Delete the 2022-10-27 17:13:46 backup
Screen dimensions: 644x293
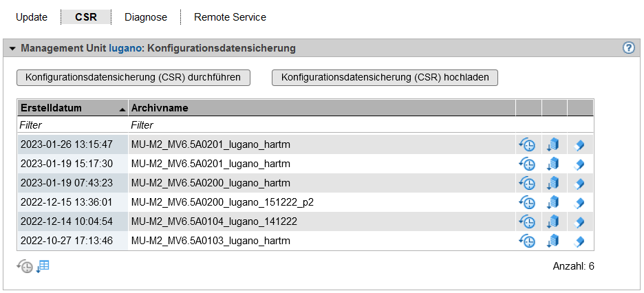click(579, 241)
